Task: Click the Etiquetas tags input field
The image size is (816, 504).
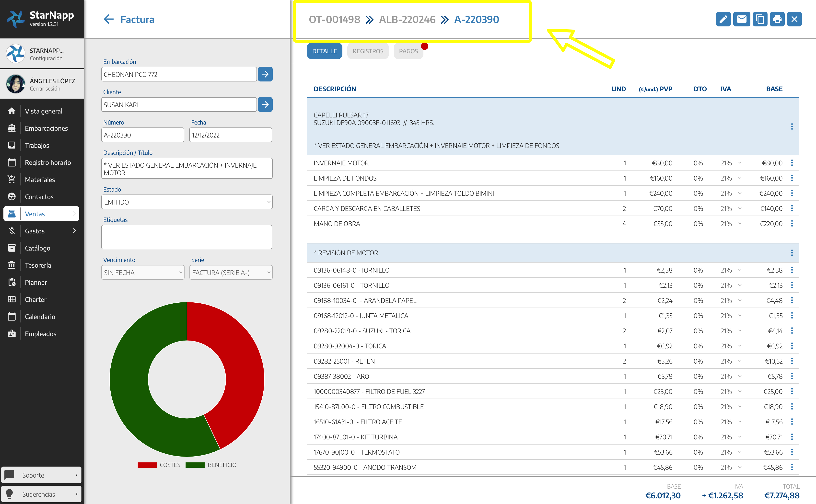Action: 187,237
